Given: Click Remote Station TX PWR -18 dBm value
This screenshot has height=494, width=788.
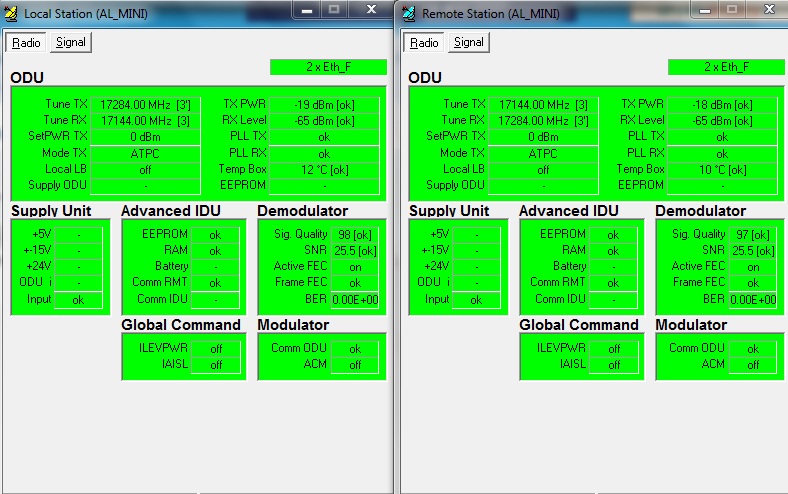Looking at the screenshot, I should tap(722, 105).
